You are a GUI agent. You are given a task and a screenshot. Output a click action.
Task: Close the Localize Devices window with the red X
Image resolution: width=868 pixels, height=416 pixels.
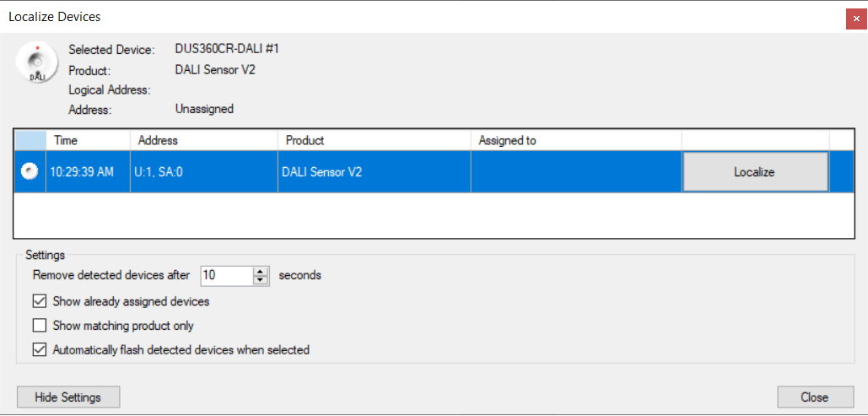pos(856,18)
